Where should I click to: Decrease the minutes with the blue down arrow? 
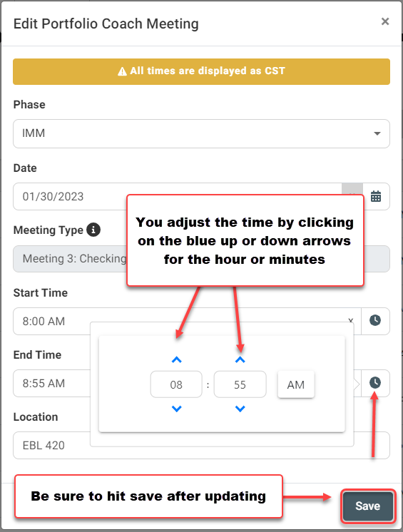pos(240,409)
